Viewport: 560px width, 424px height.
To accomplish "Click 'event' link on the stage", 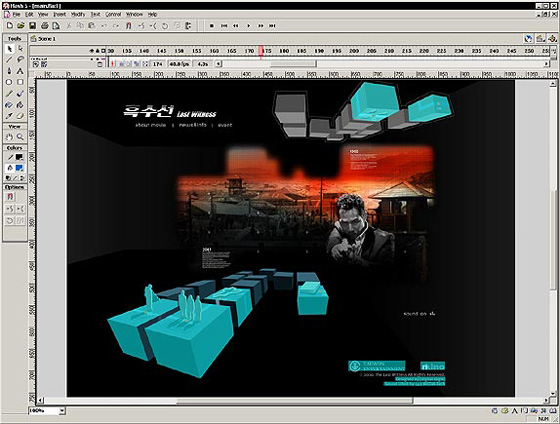I will (x=225, y=125).
